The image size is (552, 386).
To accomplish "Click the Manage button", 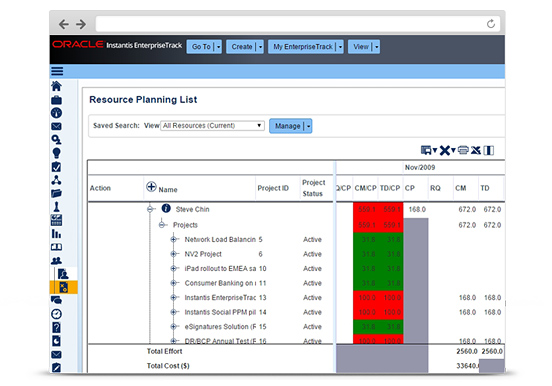I will coord(290,126).
